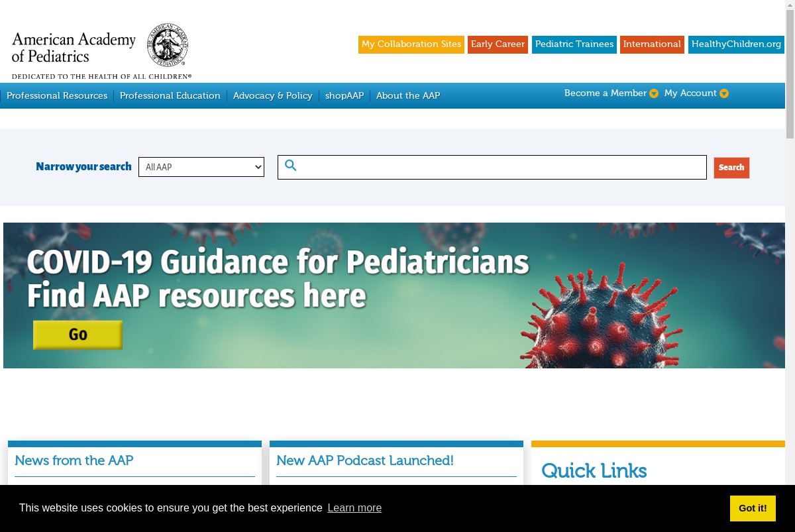The width and height of the screenshot is (795, 532).
Task: Open the Narrow your search dropdown
Action: pyautogui.click(x=201, y=167)
